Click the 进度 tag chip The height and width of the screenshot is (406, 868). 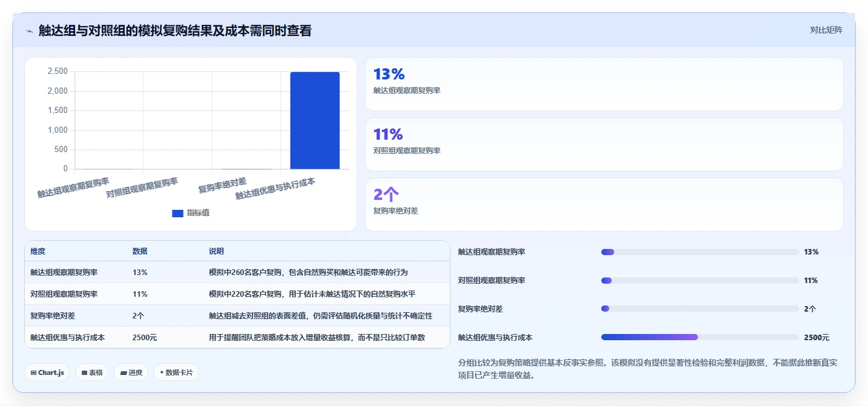coord(131,372)
